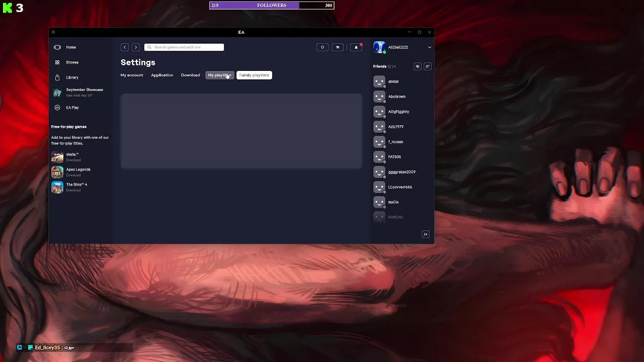Open friend mx0ie's avatar

pos(379,202)
